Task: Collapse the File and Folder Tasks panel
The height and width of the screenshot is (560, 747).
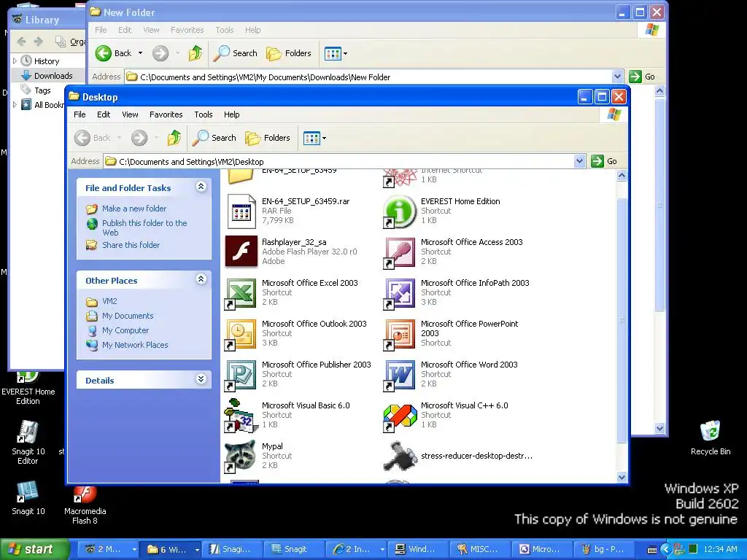Action: point(201,187)
